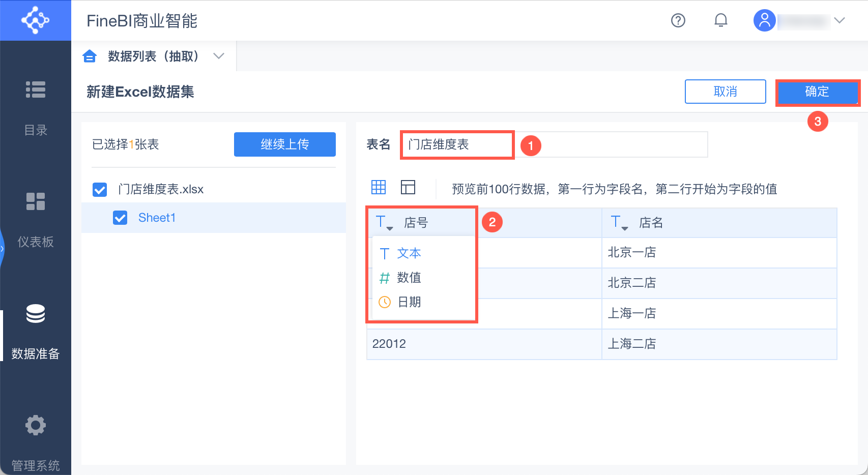Screen dimensions: 868x475
Task: Open the 店名 field type dropdown
Action: (x=619, y=223)
